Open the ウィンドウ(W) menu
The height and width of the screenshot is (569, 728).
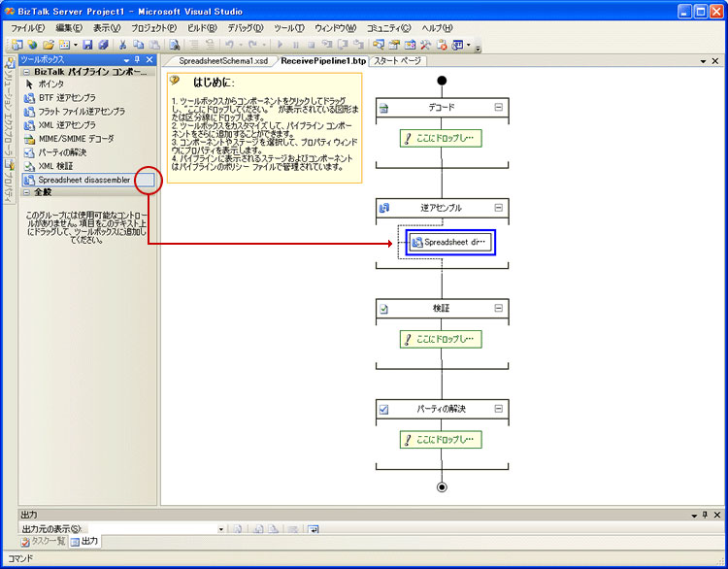(x=335, y=28)
